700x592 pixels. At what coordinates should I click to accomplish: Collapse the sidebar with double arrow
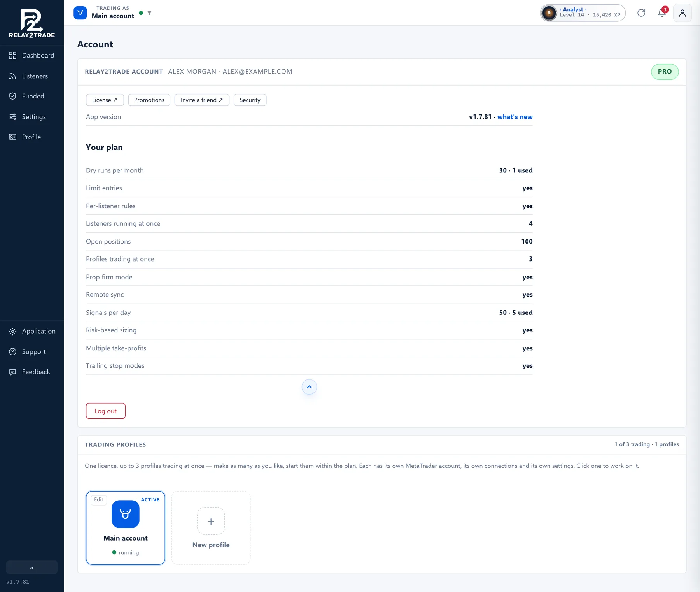[32, 567]
